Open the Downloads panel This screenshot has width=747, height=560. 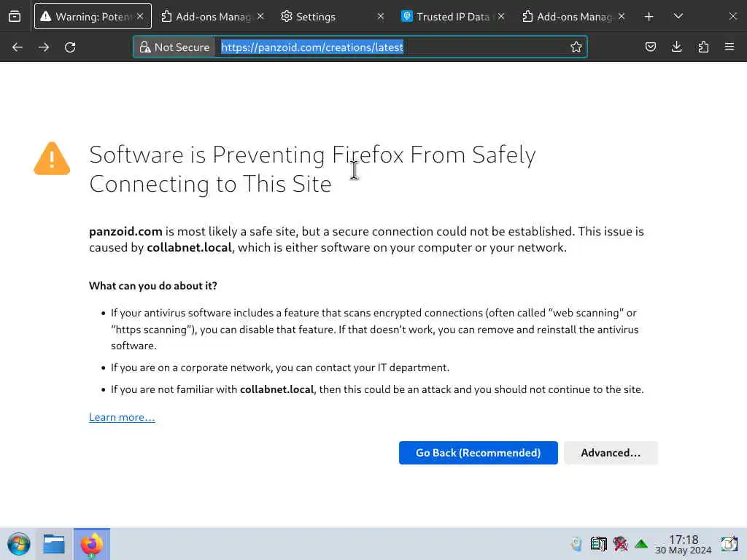tap(677, 47)
